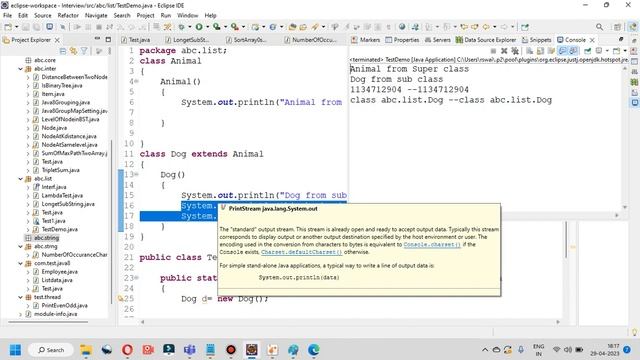Open the New file dropdown arrow
This screenshot has width=640, height=360.
17,27
